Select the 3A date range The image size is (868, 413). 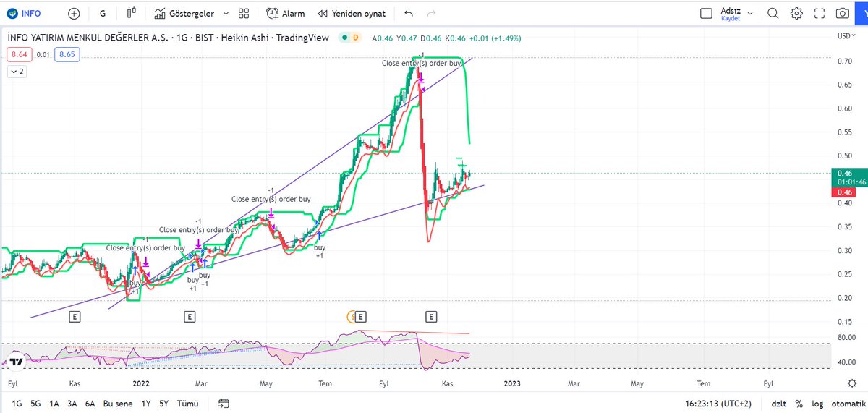tap(72, 403)
